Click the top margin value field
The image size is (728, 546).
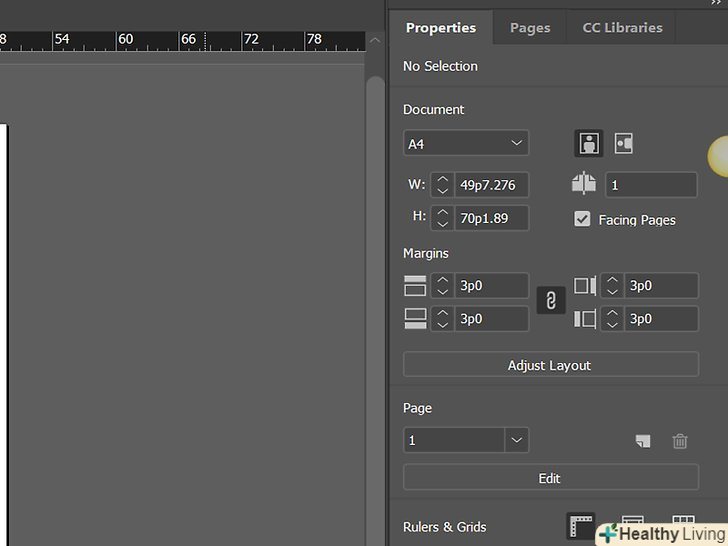pos(491,285)
